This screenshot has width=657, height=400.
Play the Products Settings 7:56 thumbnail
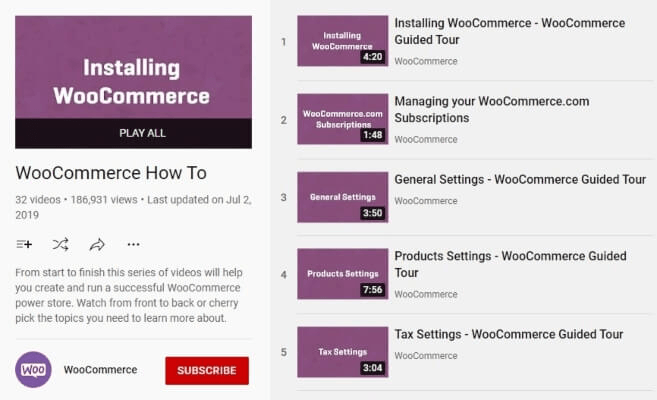(343, 274)
